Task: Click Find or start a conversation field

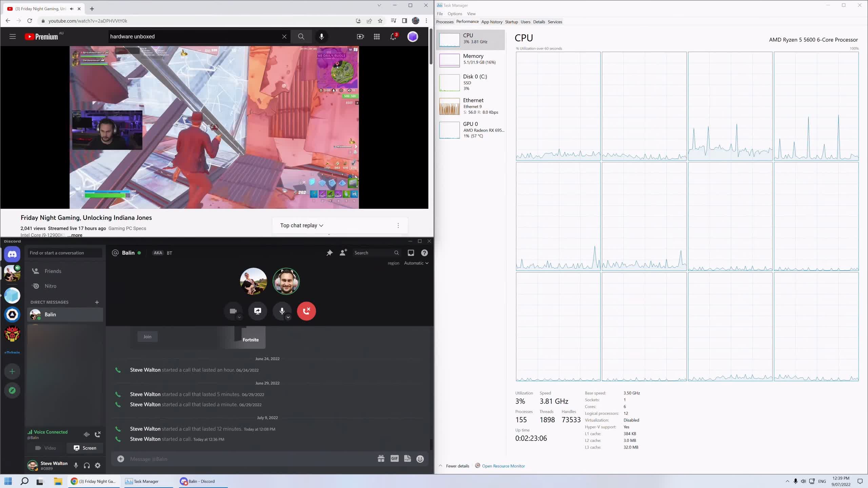Action: pyautogui.click(x=64, y=253)
